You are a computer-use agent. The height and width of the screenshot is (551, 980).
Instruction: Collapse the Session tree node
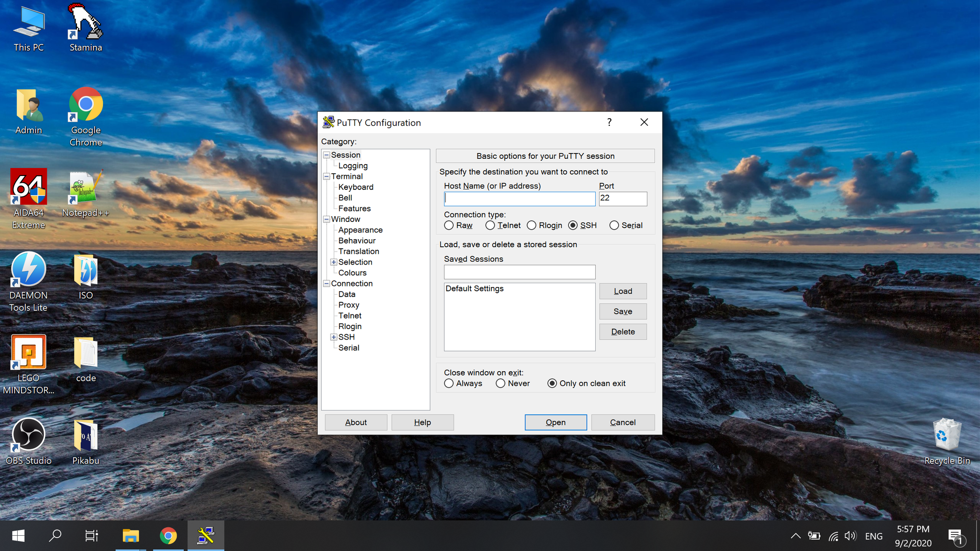(x=326, y=155)
